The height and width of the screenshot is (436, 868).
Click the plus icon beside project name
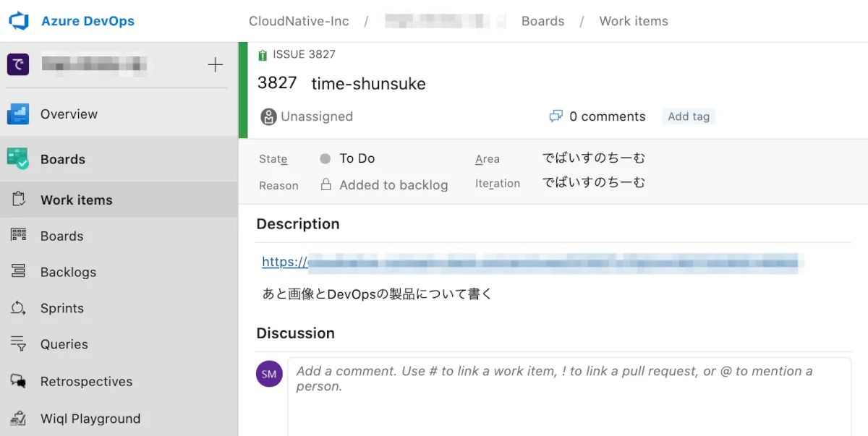(x=215, y=65)
